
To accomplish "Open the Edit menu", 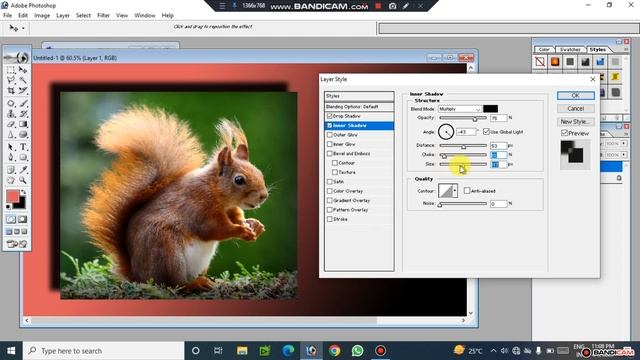I will pyautogui.click(x=23, y=15).
